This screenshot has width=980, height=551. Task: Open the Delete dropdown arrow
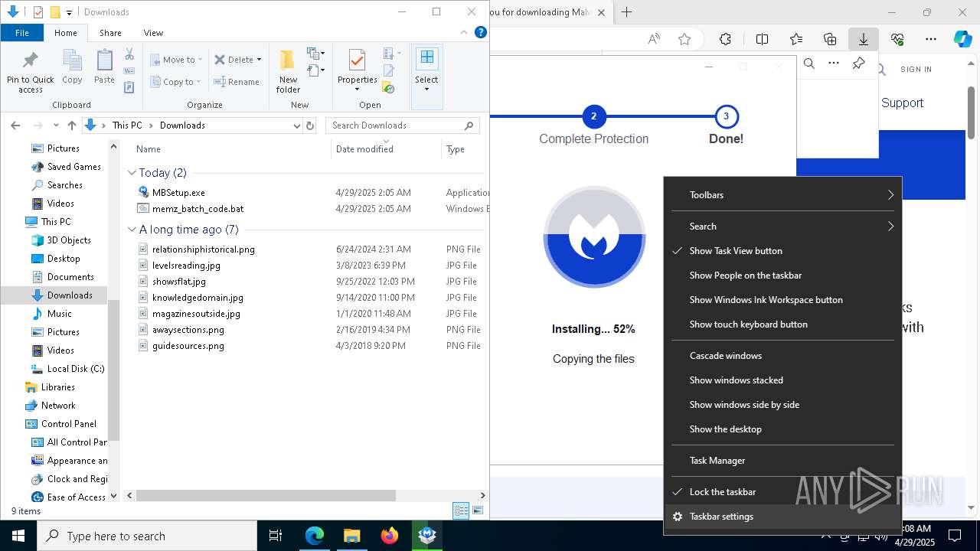tap(259, 60)
